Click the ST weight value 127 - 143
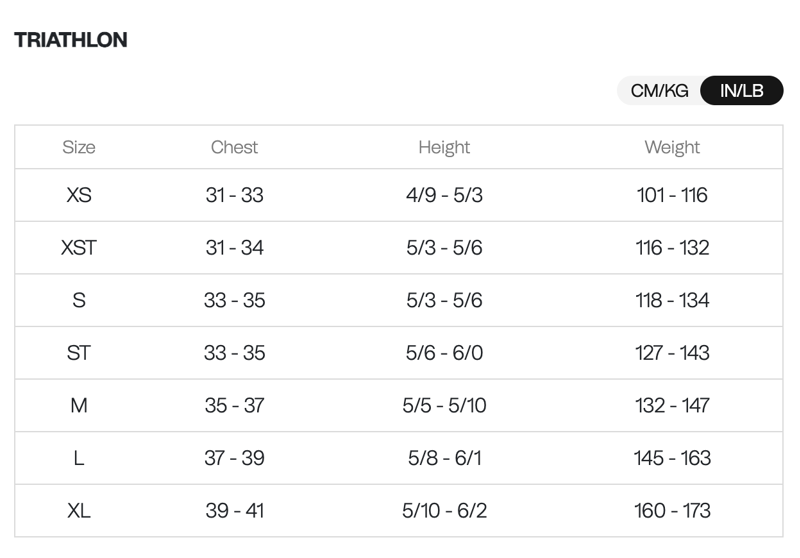The image size is (800, 558). 672,352
